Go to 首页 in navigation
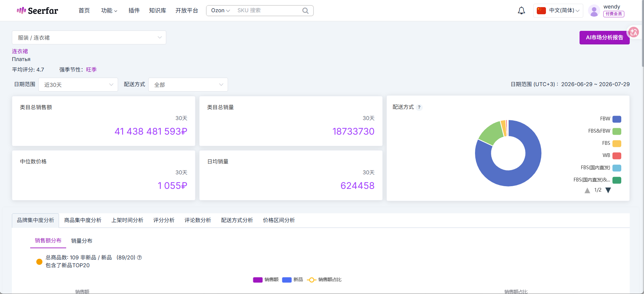 click(x=84, y=11)
